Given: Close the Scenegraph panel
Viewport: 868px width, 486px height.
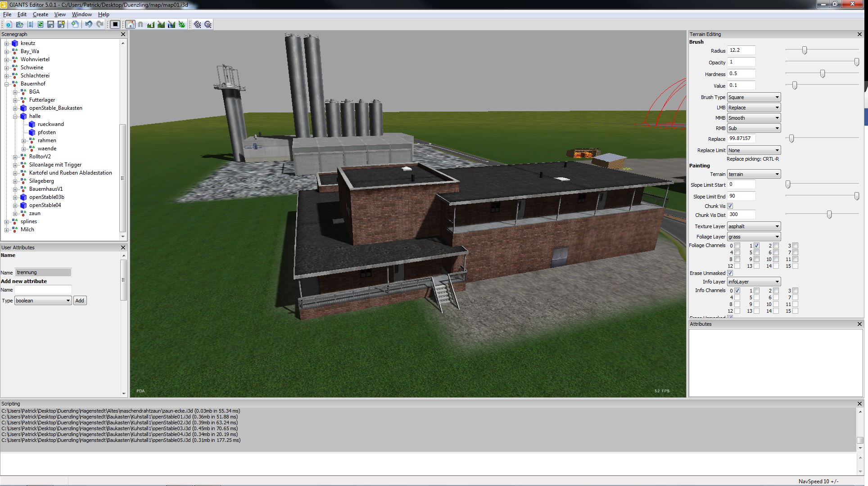Looking at the screenshot, I should pos(123,34).
